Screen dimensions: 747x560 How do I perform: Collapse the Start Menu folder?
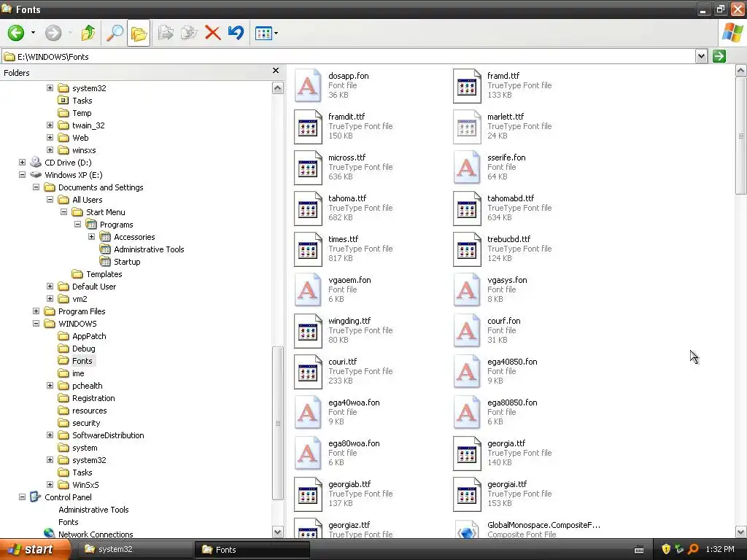point(64,212)
